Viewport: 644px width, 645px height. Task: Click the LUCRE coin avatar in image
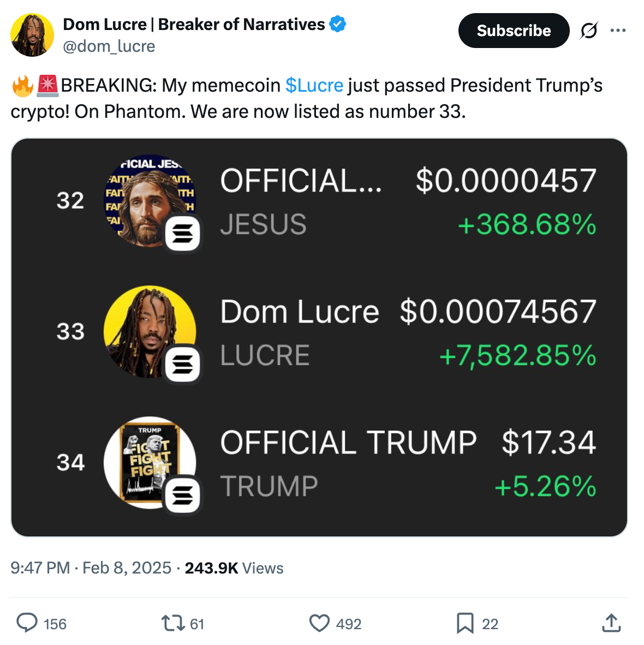click(150, 332)
